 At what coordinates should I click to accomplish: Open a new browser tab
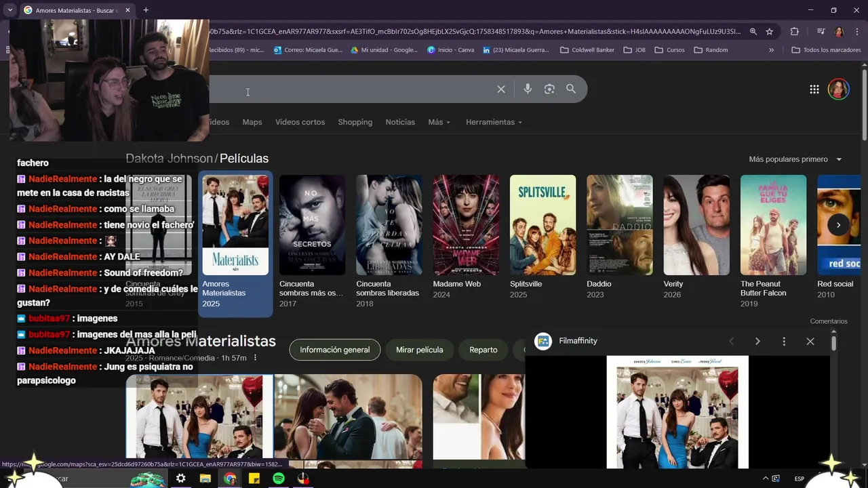(146, 10)
